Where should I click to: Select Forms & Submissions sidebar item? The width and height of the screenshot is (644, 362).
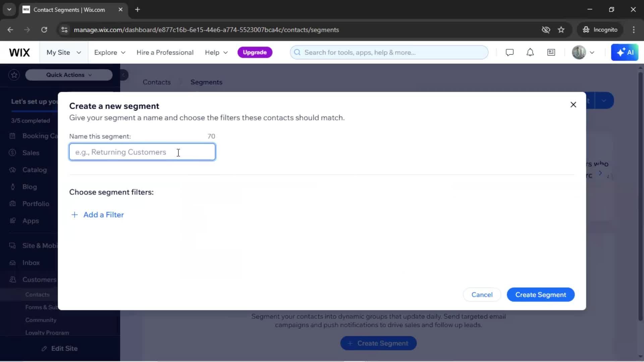pyautogui.click(x=41, y=307)
